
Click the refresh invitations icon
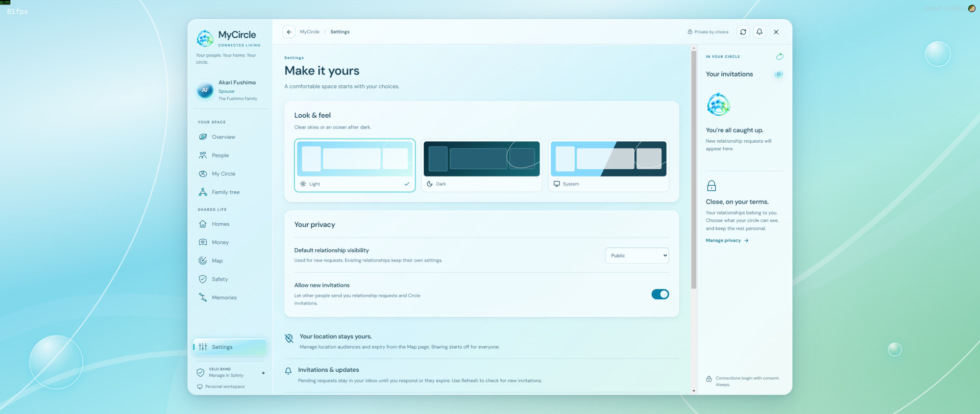[743, 32]
